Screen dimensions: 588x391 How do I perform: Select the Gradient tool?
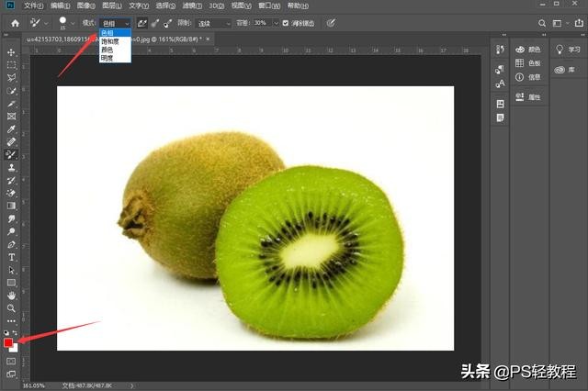click(x=11, y=206)
